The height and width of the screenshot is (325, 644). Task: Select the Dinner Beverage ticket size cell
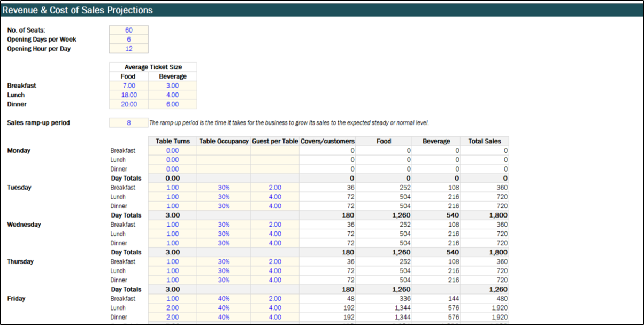click(x=172, y=104)
